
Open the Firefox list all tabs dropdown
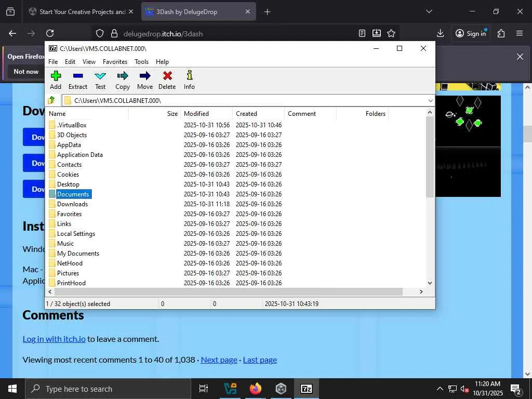[429, 11]
